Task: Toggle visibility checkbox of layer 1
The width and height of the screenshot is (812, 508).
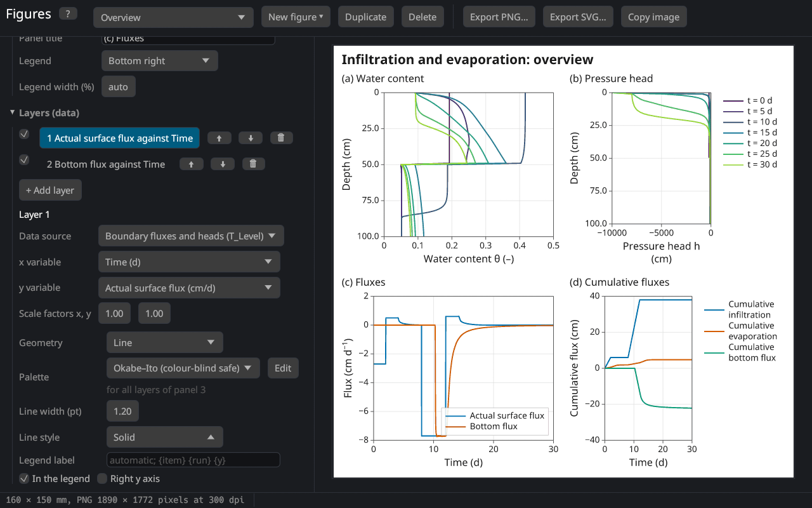Action: point(24,134)
